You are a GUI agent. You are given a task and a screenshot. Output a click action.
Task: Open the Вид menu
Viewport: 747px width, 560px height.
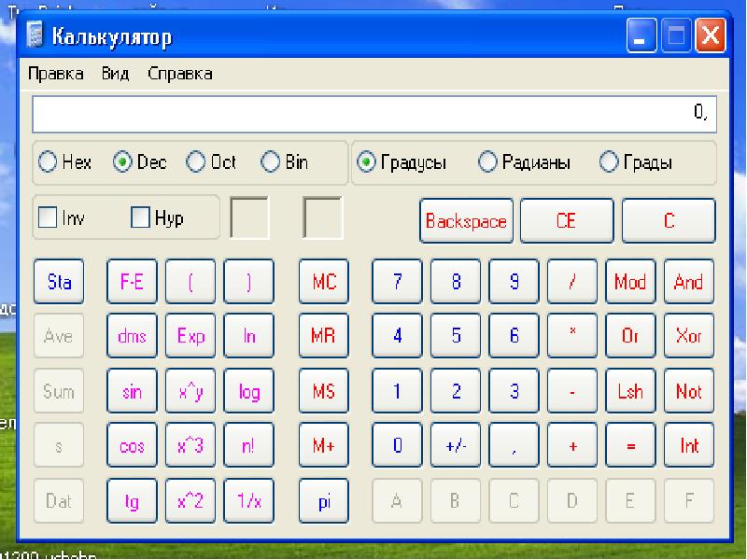[x=115, y=74]
